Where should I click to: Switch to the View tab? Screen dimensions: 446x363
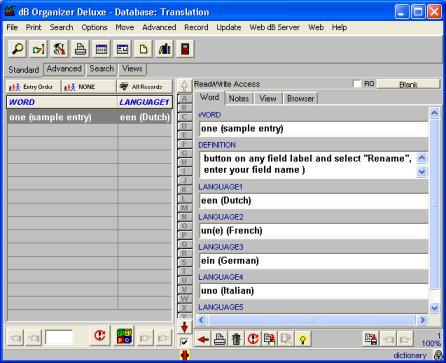click(268, 99)
